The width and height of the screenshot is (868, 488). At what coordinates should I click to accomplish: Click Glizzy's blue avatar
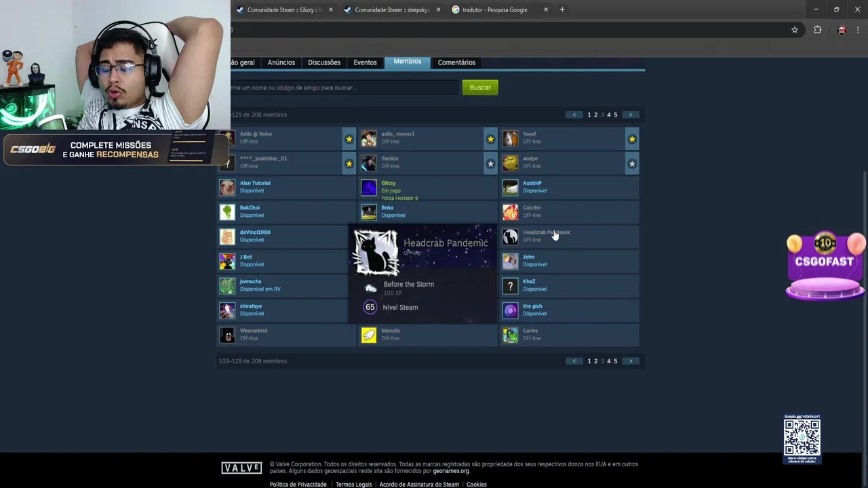point(369,187)
